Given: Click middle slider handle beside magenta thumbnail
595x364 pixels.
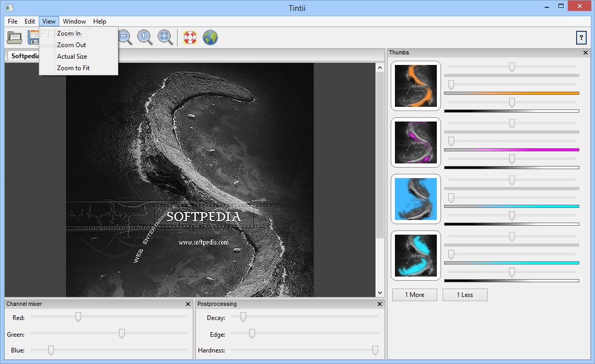Looking at the screenshot, I should pyautogui.click(x=451, y=141).
